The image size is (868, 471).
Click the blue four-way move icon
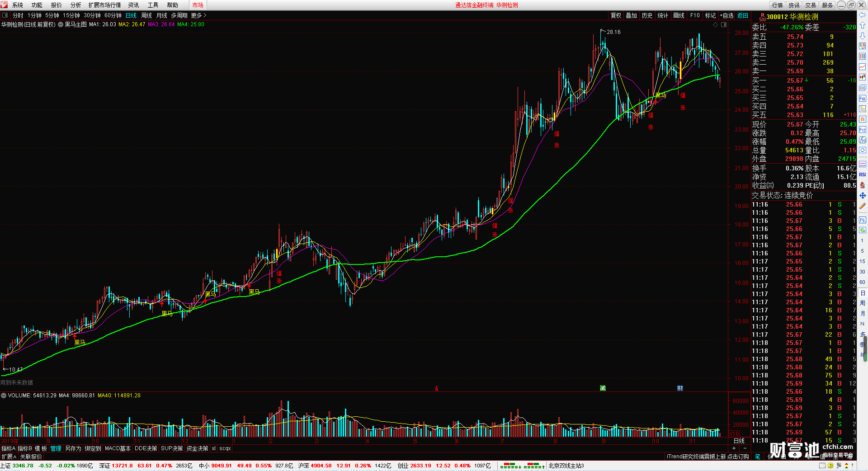point(863,195)
